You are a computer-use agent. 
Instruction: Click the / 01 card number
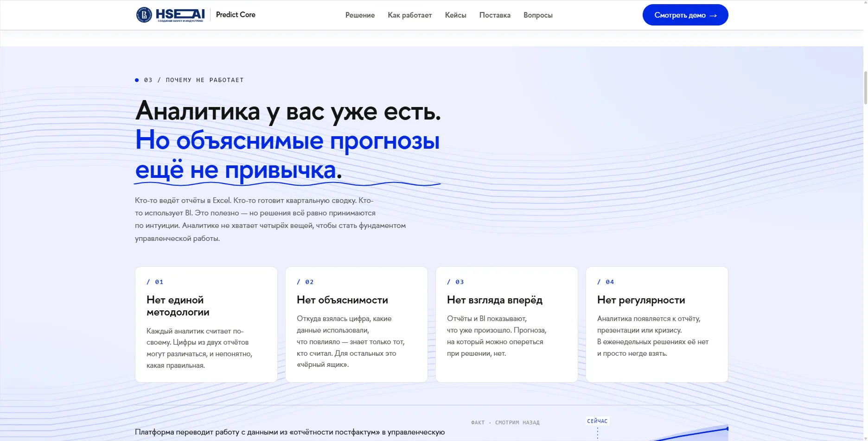(155, 282)
